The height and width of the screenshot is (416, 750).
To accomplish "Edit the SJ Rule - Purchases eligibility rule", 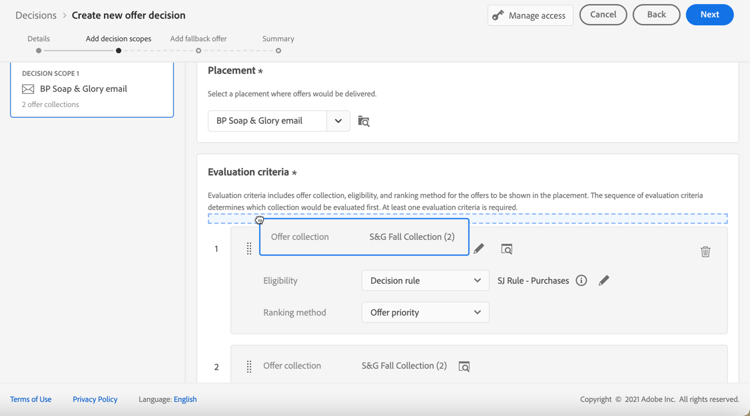I will [x=604, y=281].
